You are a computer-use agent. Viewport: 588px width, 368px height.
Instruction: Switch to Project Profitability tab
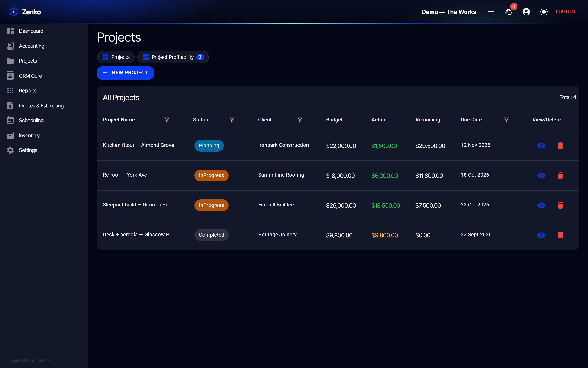[x=173, y=57]
